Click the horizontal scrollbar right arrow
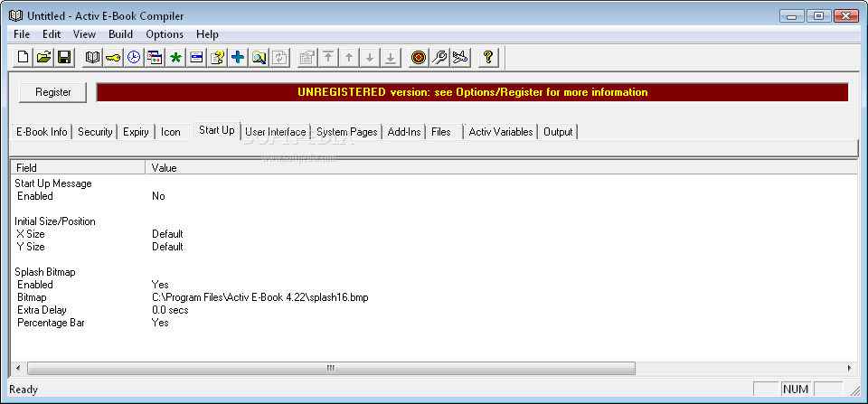 pyautogui.click(x=850, y=368)
